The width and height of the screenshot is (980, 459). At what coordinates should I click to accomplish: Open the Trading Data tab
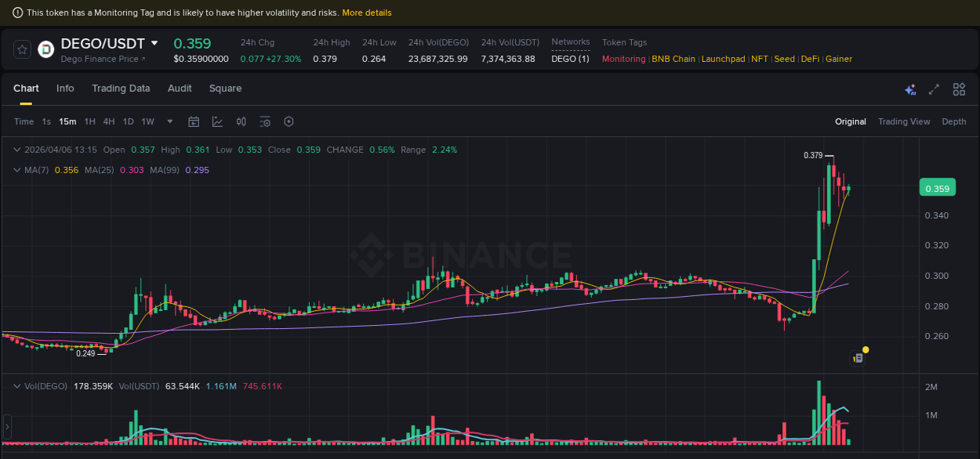pos(121,89)
